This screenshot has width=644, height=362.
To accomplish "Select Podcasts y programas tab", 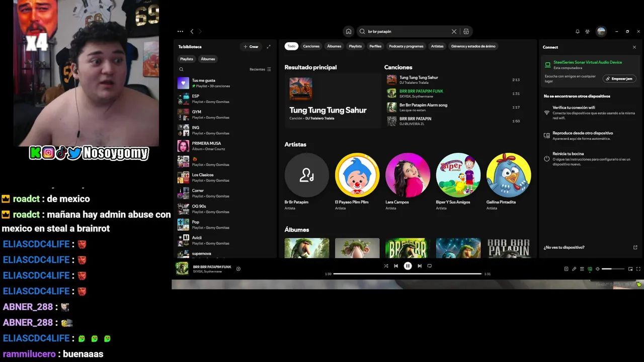I will pyautogui.click(x=406, y=46).
